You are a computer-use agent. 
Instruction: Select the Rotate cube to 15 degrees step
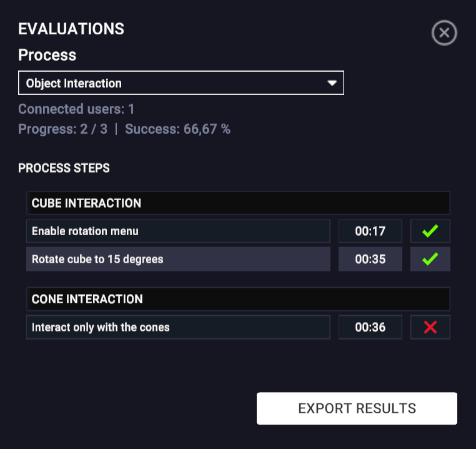pyautogui.click(x=177, y=259)
